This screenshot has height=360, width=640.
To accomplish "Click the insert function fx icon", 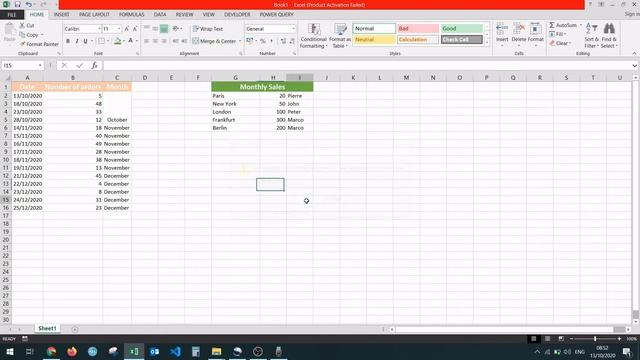I will (x=94, y=65).
